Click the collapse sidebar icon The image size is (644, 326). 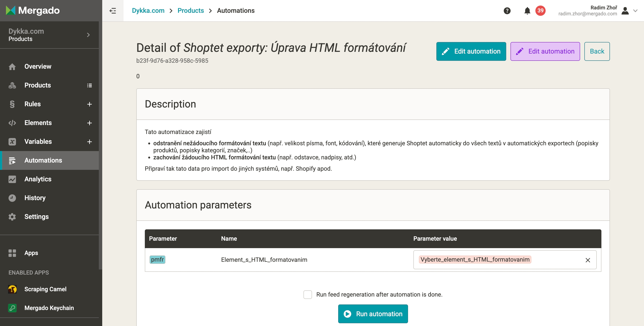tap(113, 11)
